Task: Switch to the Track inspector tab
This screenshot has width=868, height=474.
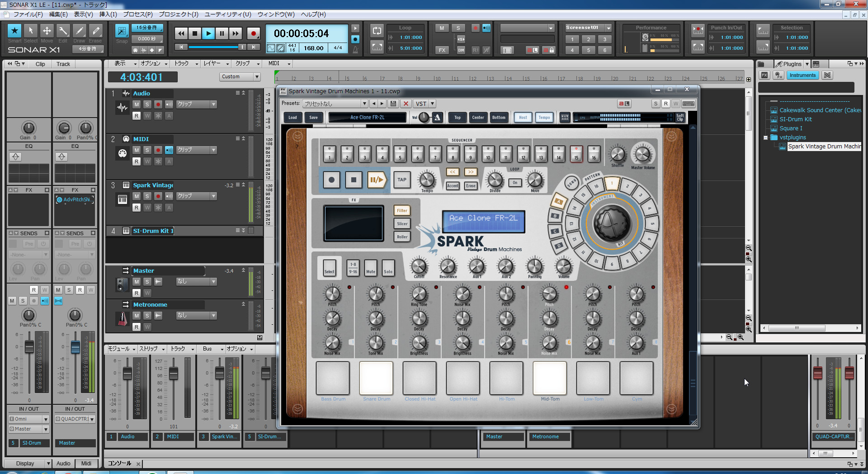Action: click(63, 64)
